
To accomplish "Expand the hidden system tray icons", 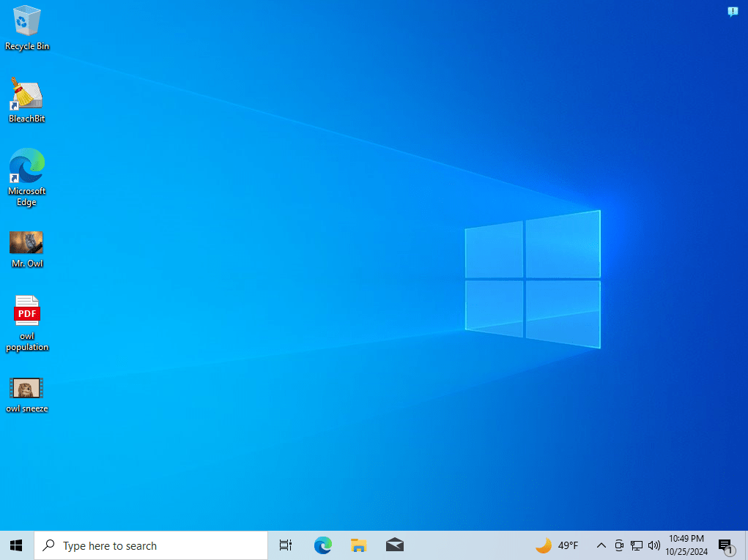I will click(601, 545).
